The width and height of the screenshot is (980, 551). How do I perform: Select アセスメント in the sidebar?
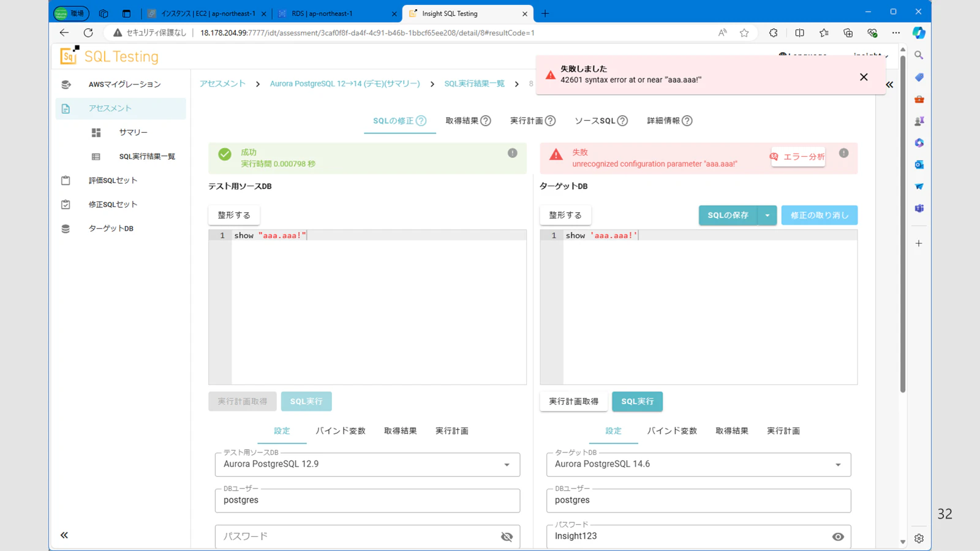(x=121, y=108)
